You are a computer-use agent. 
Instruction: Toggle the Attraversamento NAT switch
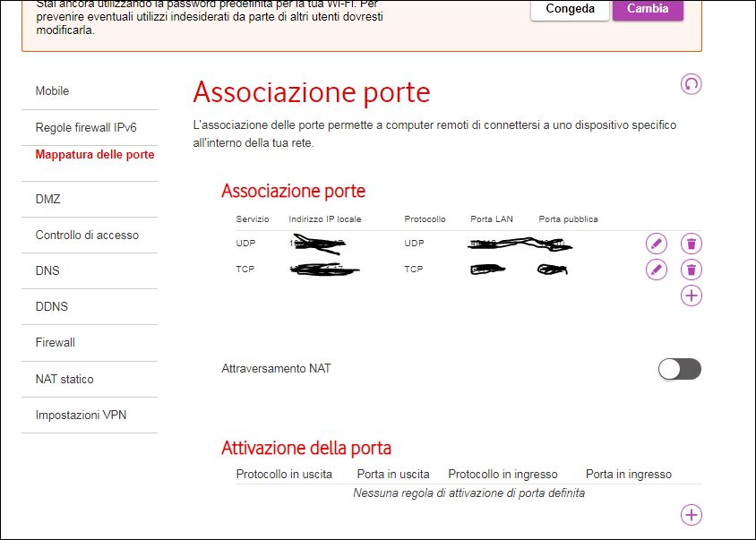click(680, 369)
